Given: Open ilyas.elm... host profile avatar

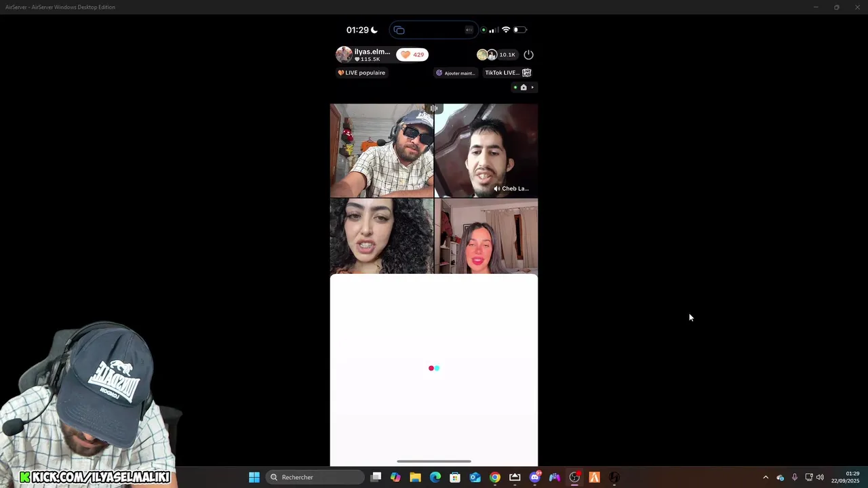Looking at the screenshot, I should pyautogui.click(x=344, y=55).
